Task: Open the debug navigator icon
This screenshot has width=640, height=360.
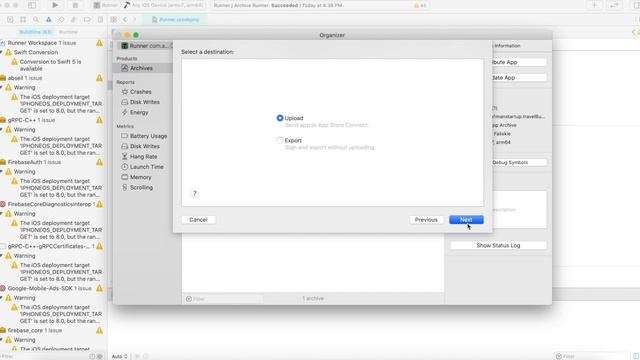Action: click(x=74, y=20)
